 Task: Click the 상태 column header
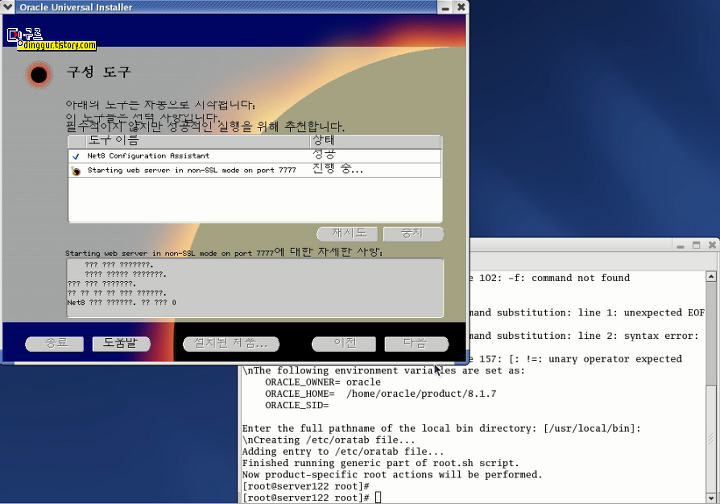click(376, 140)
